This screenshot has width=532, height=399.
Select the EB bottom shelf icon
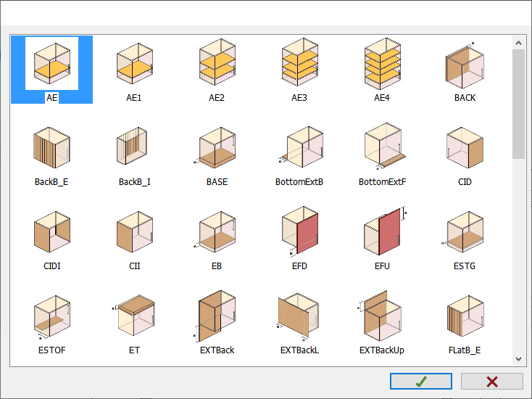(215, 231)
